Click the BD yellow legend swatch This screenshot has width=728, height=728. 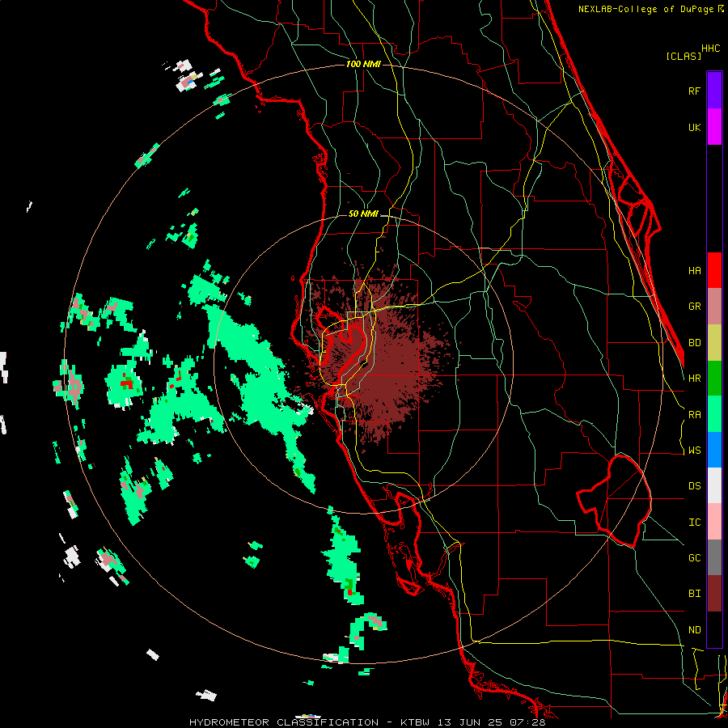(x=714, y=343)
